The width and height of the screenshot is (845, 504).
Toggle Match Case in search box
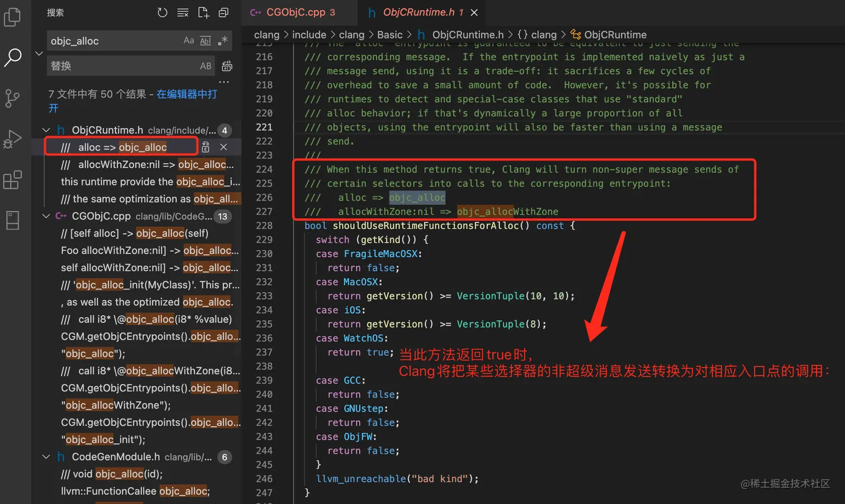189,41
